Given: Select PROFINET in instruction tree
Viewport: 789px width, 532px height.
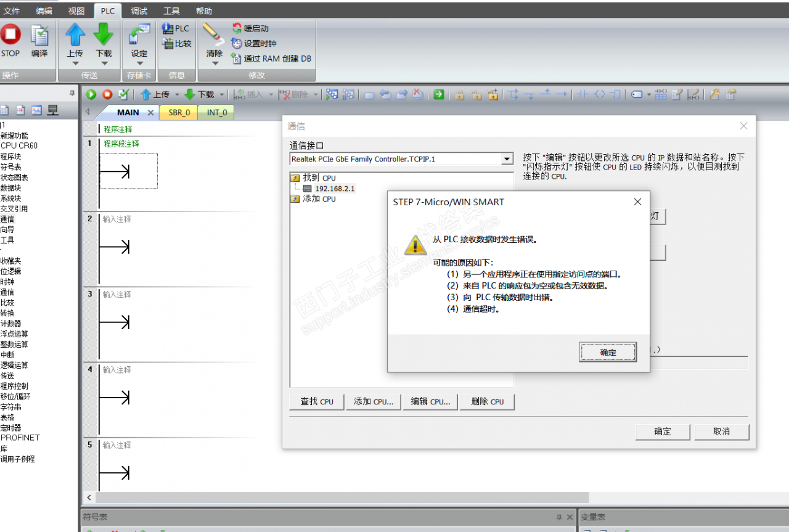Looking at the screenshot, I should coord(20,438).
